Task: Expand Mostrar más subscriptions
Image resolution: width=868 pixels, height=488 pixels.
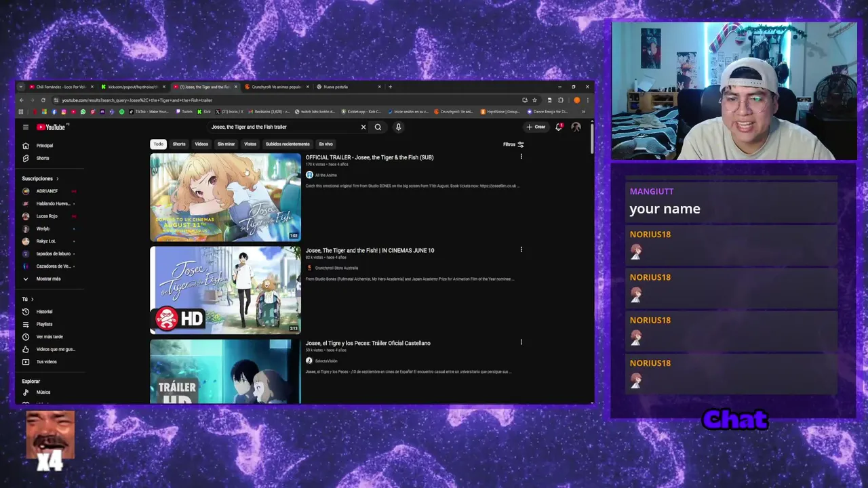Action: (x=47, y=279)
